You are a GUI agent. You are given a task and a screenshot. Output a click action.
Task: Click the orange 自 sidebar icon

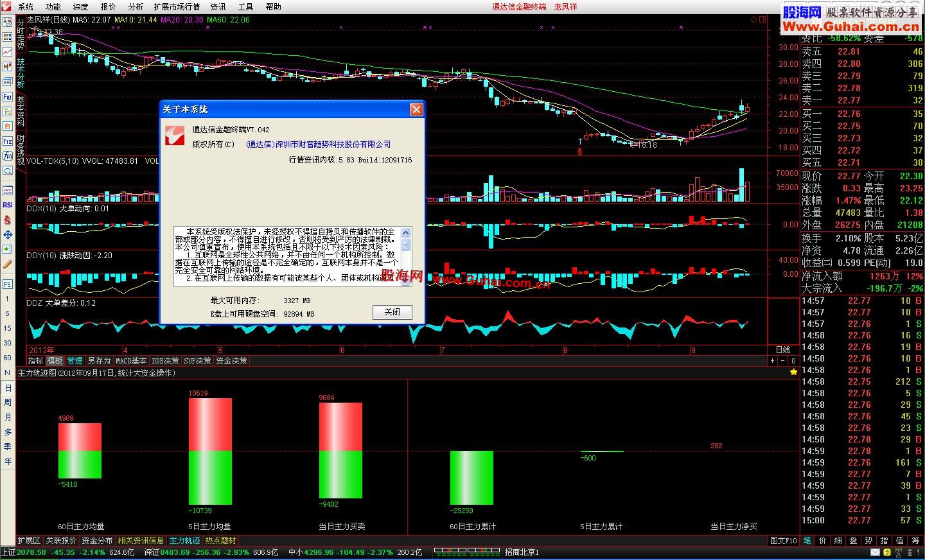click(8, 127)
